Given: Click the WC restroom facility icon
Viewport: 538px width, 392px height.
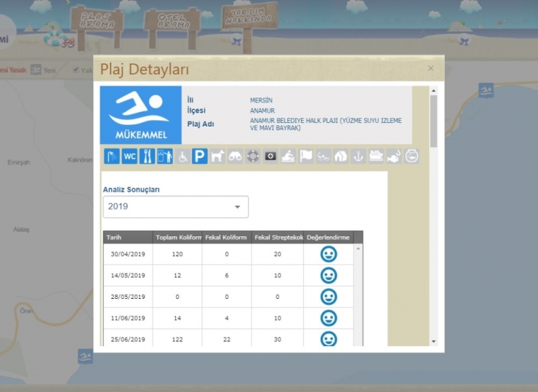Looking at the screenshot, I should click(129, 156).
